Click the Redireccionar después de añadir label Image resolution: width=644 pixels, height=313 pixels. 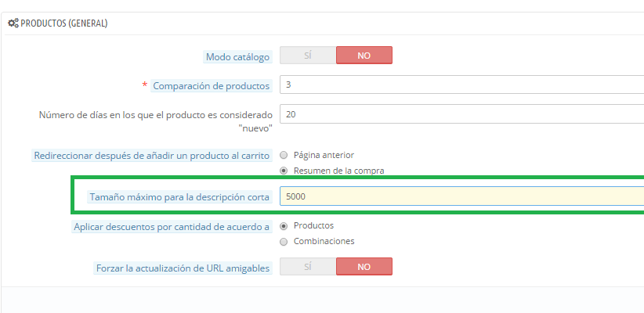point(152,155)
